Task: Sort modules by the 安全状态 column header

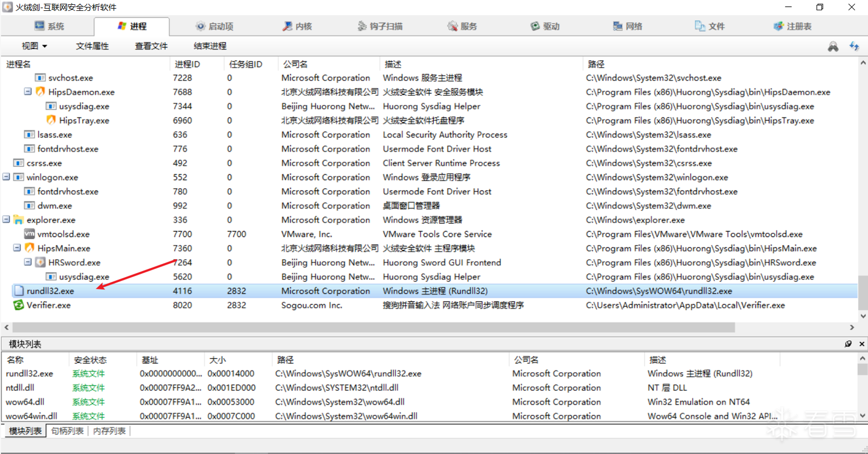Action: tap(103, 360)
